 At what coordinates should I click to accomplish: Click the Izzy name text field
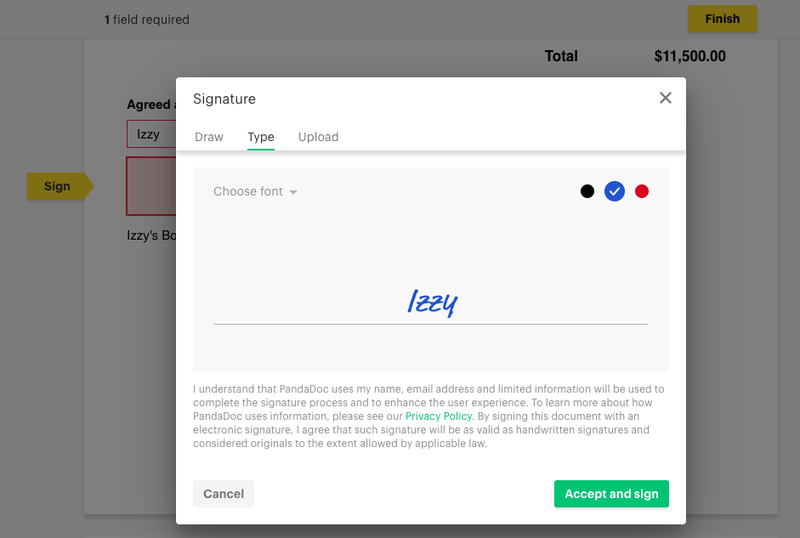(x=152, y=134)
